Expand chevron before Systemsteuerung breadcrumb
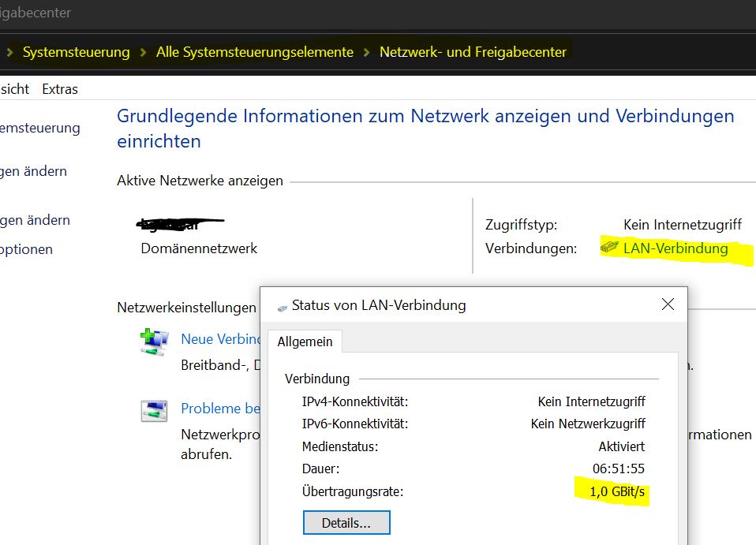Viewport: 756px width, 545px height. tap(9, 52)
